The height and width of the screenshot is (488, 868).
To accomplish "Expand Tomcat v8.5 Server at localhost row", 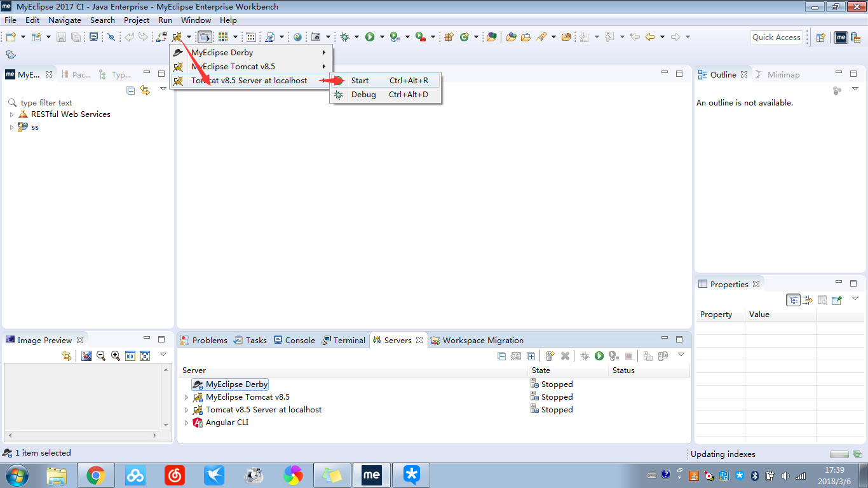I will tap(186, 410).
